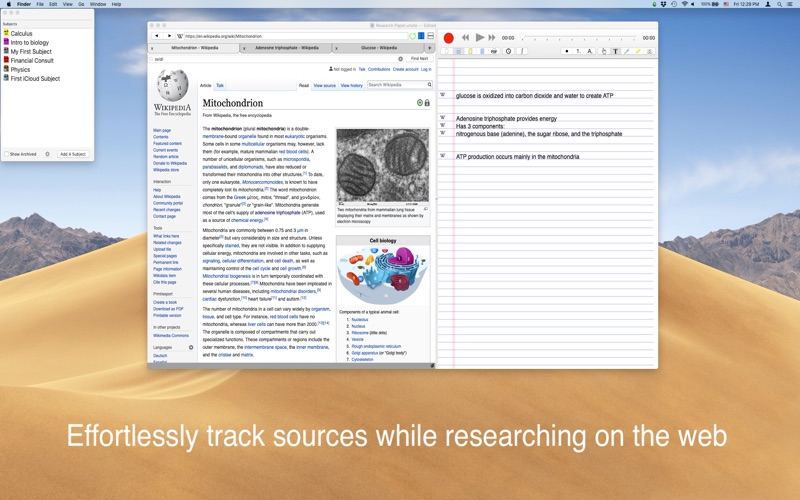Click the adenosine triphosphate link in the article
This screenshot has height=500, width=800.
click(x=278, y=212)
